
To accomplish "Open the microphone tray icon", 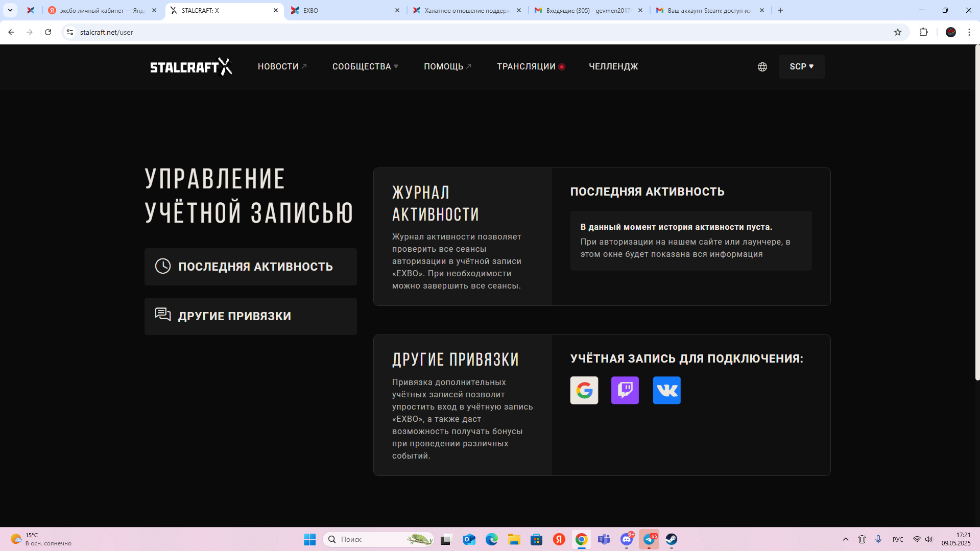I will [x=878, y=539].
